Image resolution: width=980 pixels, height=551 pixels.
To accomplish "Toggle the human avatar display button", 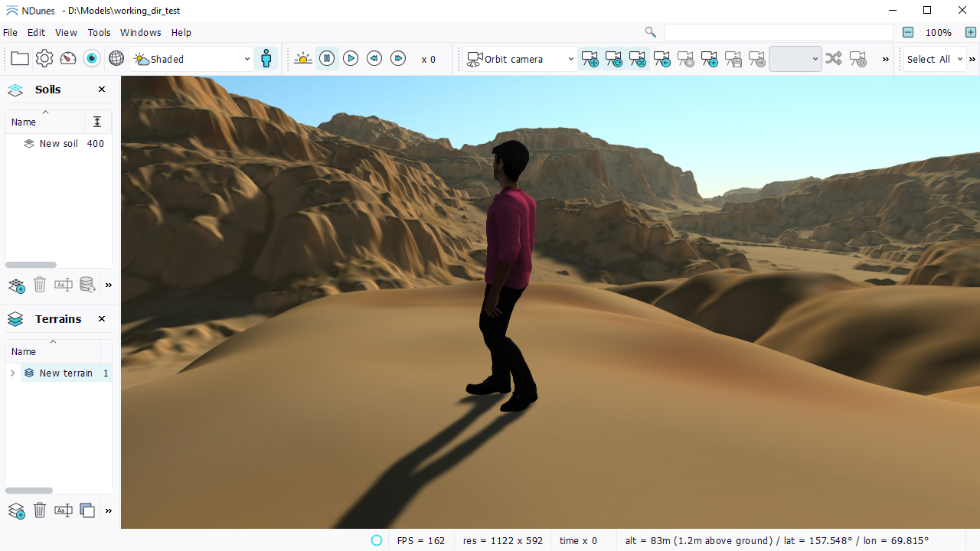I will (266, 59).
